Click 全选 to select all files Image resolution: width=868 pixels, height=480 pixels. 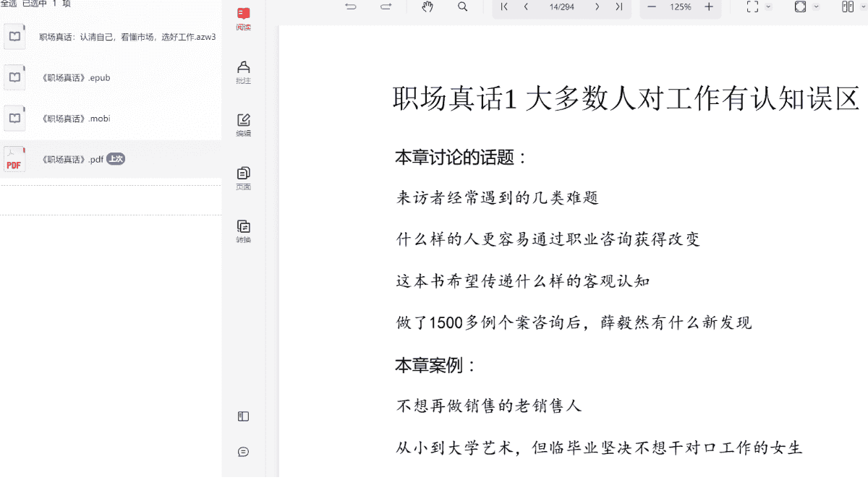pyautogui.click(x=8, y=4)
